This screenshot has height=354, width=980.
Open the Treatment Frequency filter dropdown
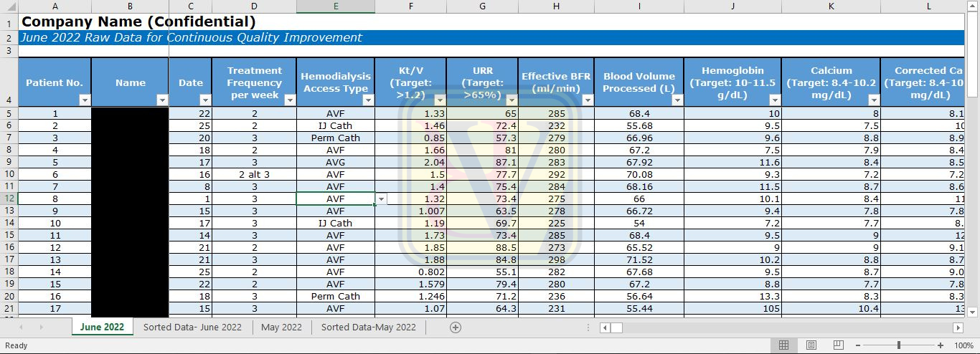tap(290, 100)
